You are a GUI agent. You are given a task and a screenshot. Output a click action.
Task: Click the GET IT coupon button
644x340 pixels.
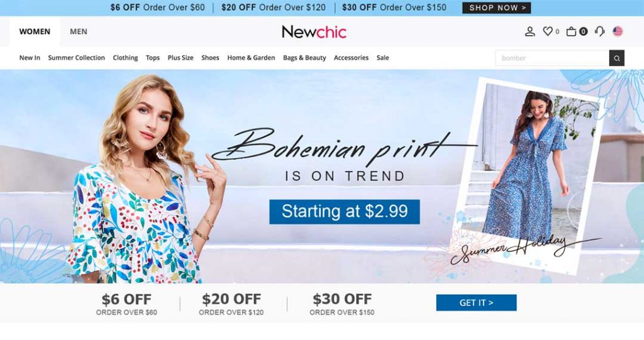pyautogui.click(x=476, y=303)
